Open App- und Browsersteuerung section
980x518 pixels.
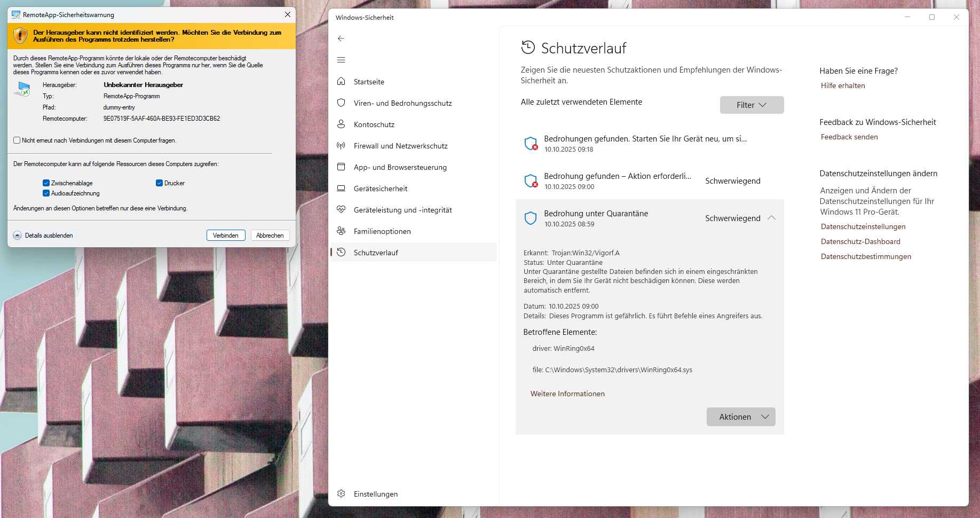414,167
